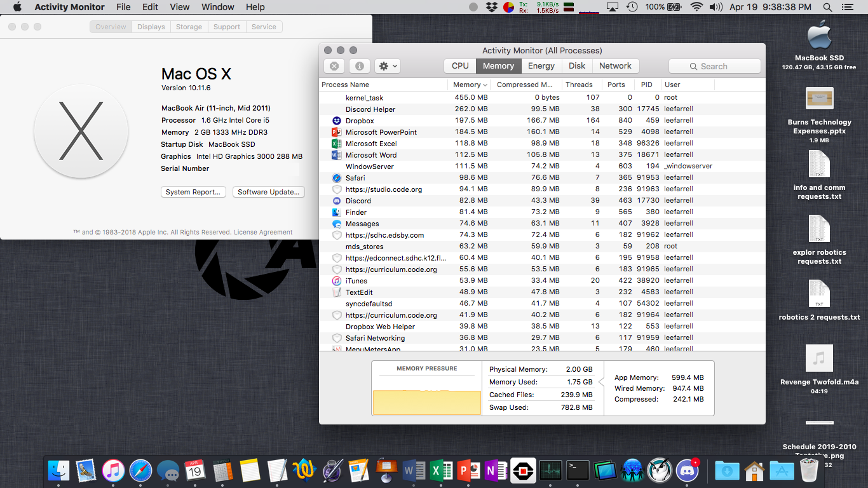This screenshot has width=868, height=488.
Task: Click the Dropbox menu bar icon
Action: click(x=491, y=7)
